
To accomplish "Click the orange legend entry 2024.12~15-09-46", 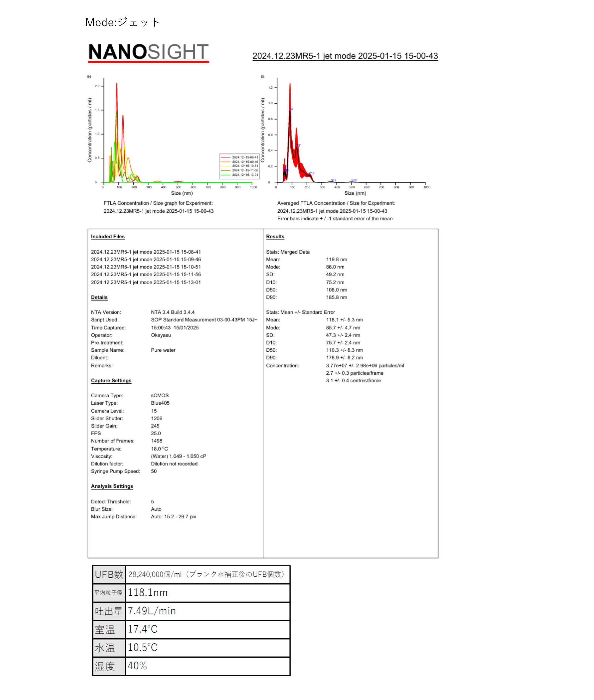I will tap(240, 162).
